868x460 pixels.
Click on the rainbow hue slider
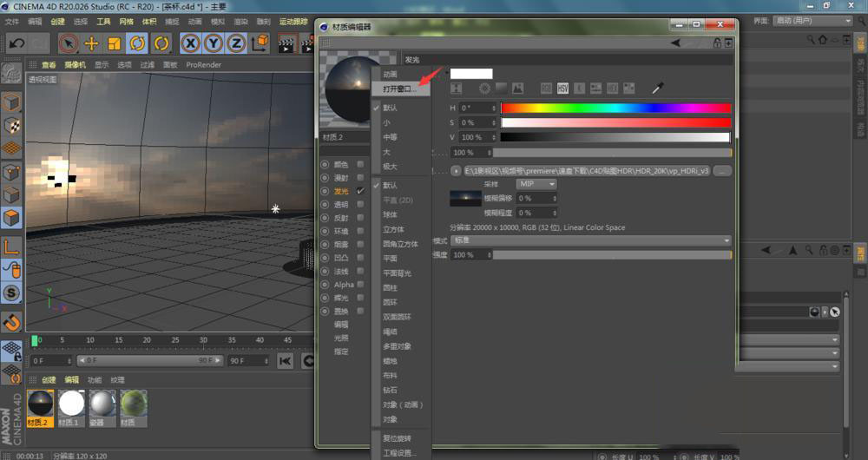615,108
